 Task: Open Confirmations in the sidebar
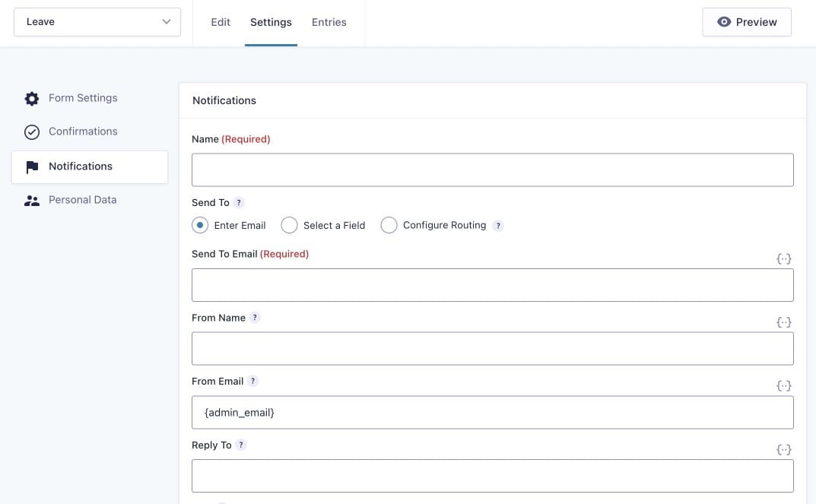[83, 132]
